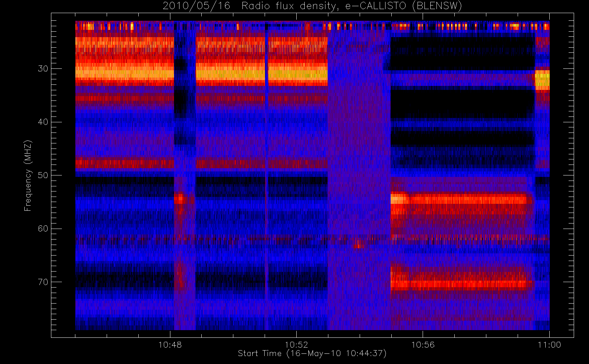Click the 40 frequency tick label
The height and width of the screenshot is (364, 589).
pyautogui.click(x=43, y=122)
